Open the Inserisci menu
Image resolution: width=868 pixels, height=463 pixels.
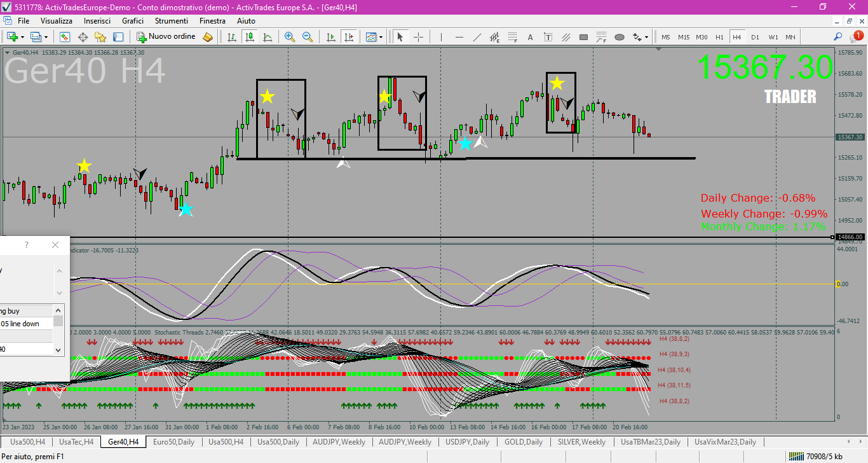pyautogui.click(x=97, y=21)
